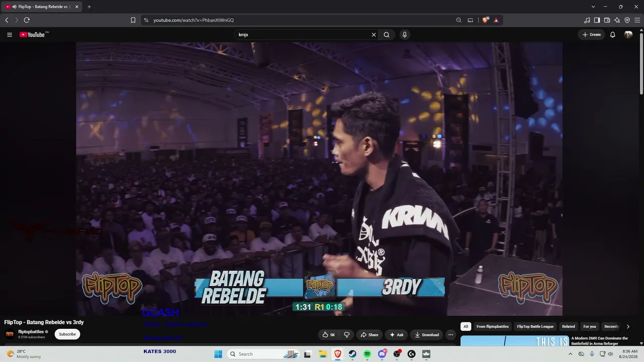Open the Brave Wallet

pos(607,20)
